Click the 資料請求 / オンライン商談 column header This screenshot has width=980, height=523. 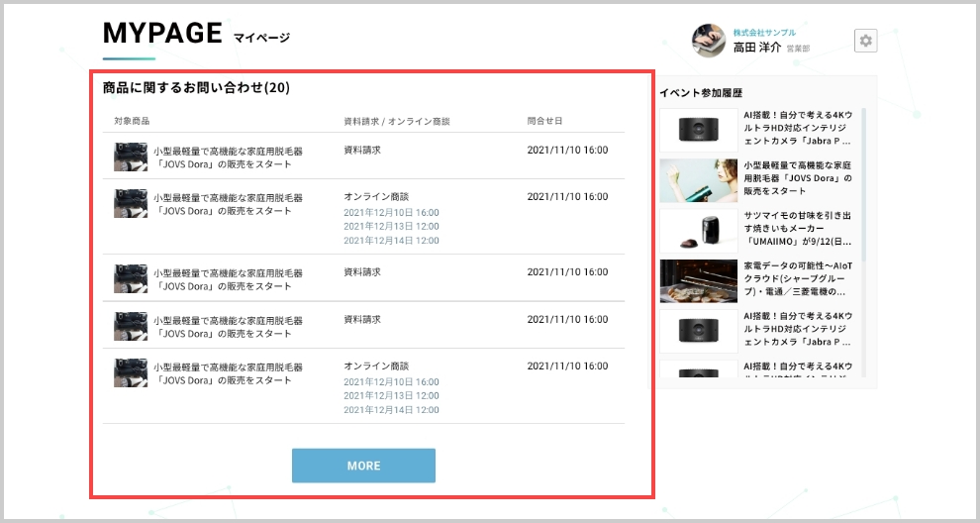click(397, 122)
